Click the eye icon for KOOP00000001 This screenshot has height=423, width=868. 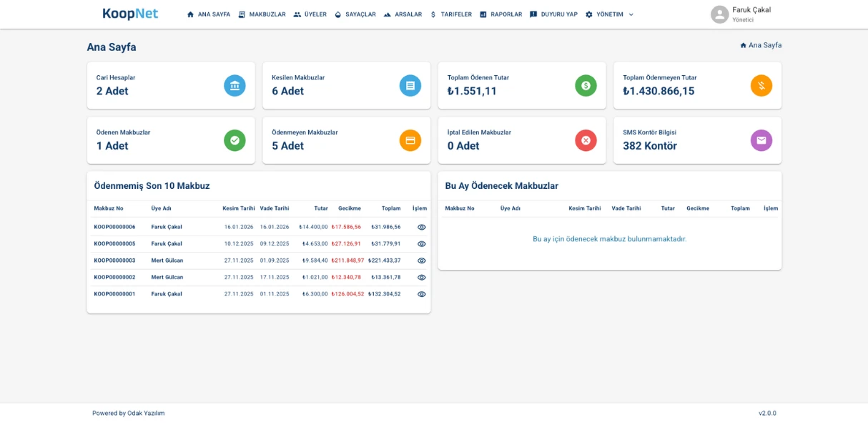(421, 293)
